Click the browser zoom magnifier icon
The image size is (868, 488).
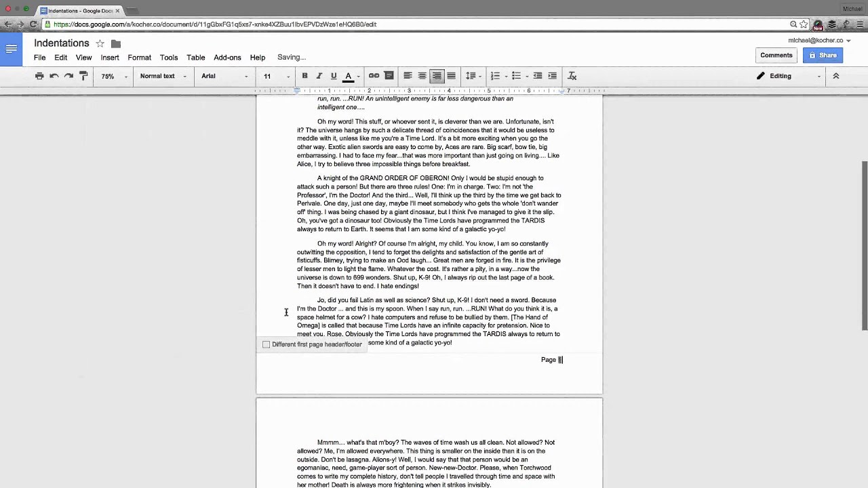pos(793,24)
